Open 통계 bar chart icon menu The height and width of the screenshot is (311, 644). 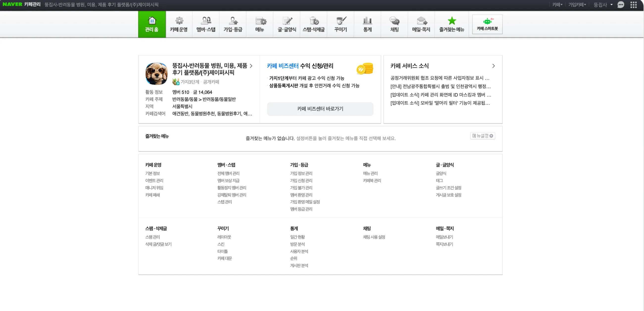point(368,24)
